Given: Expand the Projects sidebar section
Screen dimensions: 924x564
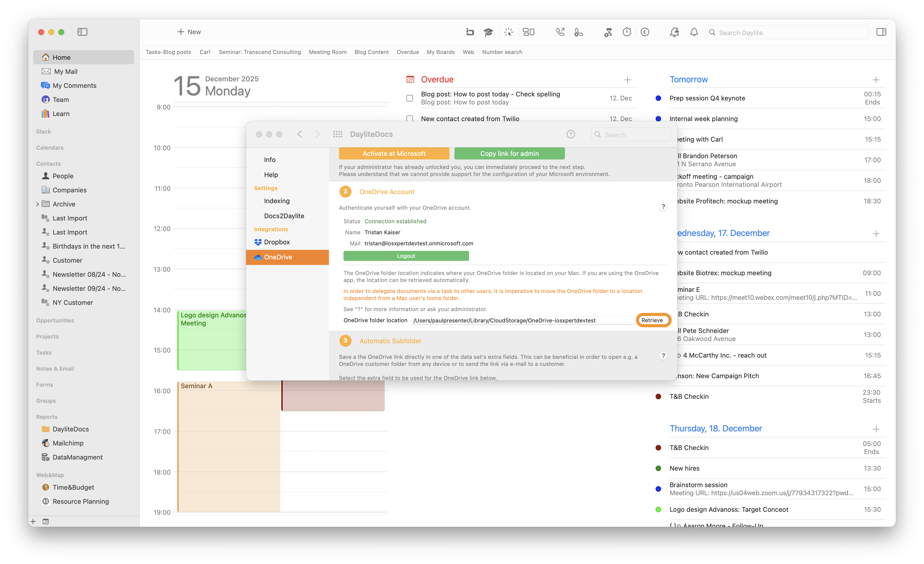Looking at the screenshot, I should click(47, 337).
